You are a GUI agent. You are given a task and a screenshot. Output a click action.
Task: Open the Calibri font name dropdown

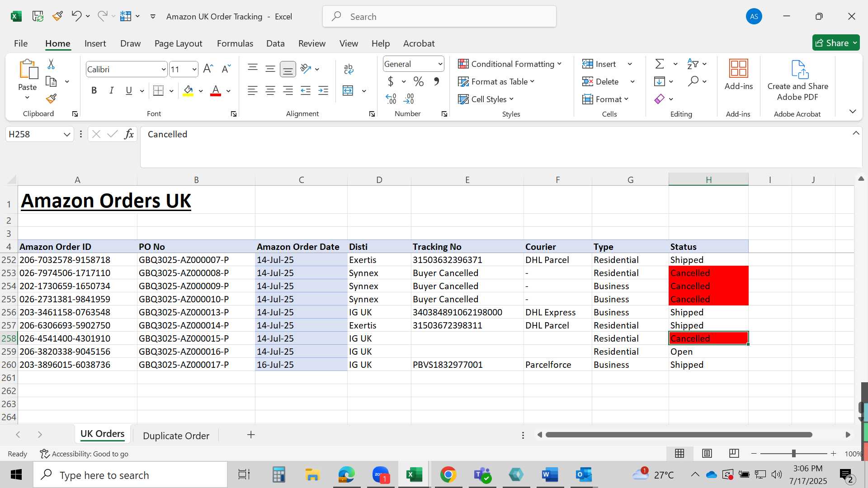coord(163,69)
